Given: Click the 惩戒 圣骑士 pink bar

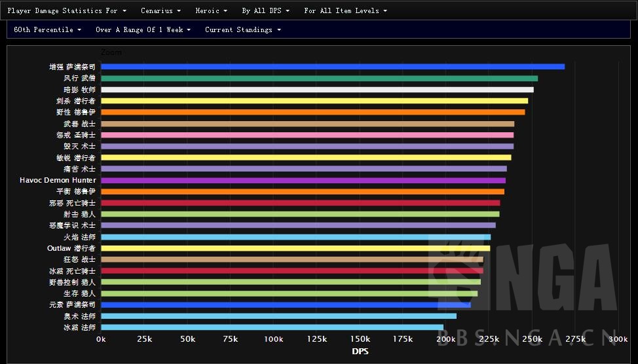Looking at the screenshot, I should pos(307,135).
